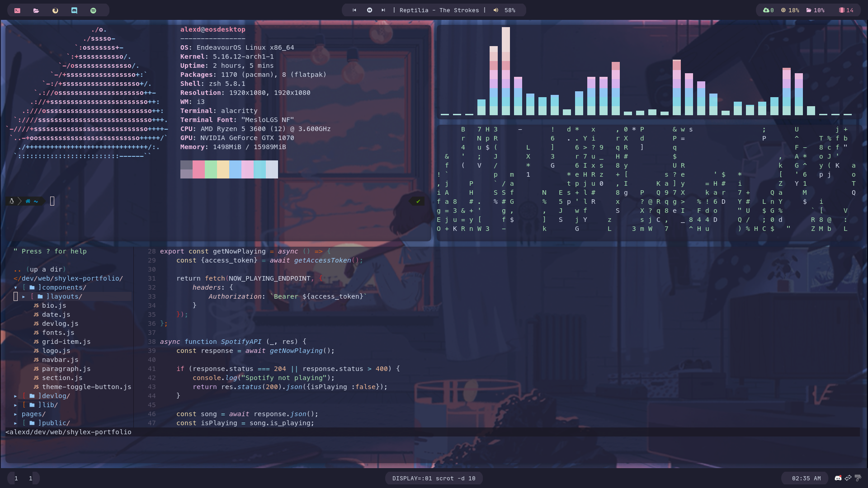Skip to the next track
This screenshot has width=868, height=488.
383,10
